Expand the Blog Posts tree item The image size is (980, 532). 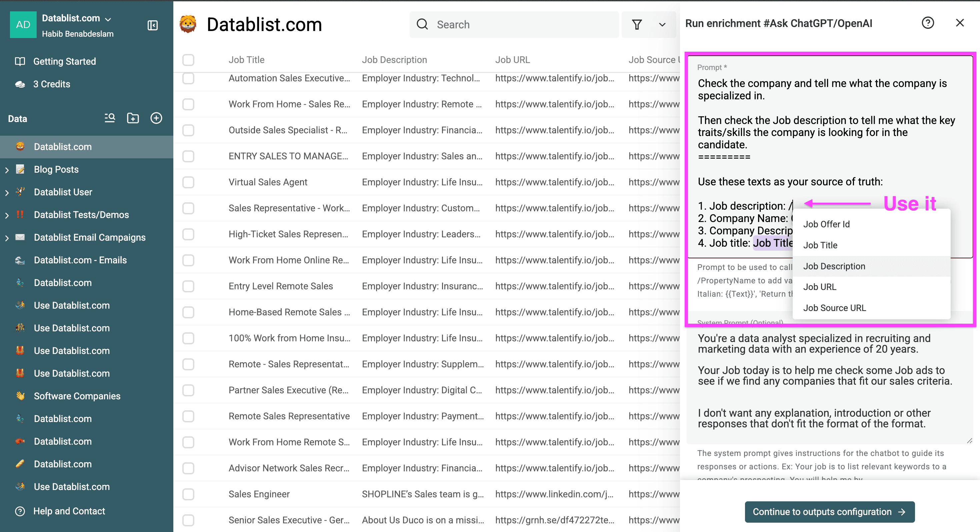click(x=7, y=169)
